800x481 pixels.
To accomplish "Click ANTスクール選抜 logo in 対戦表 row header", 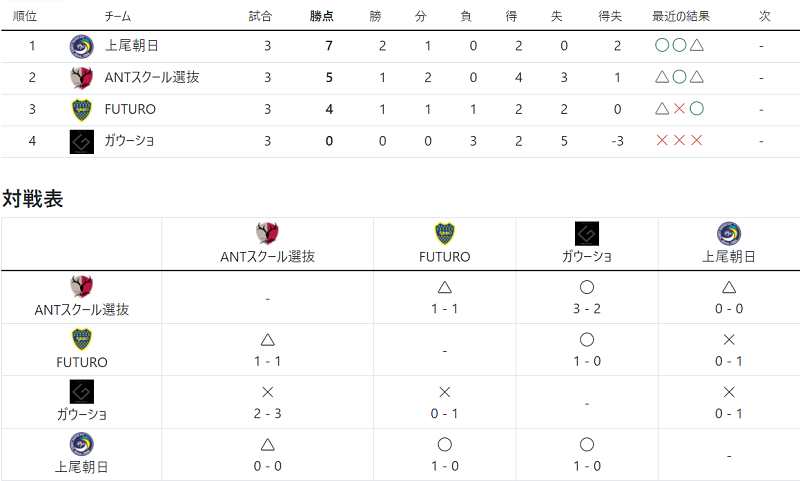I will pyautogui.click(x=82, y=287).
